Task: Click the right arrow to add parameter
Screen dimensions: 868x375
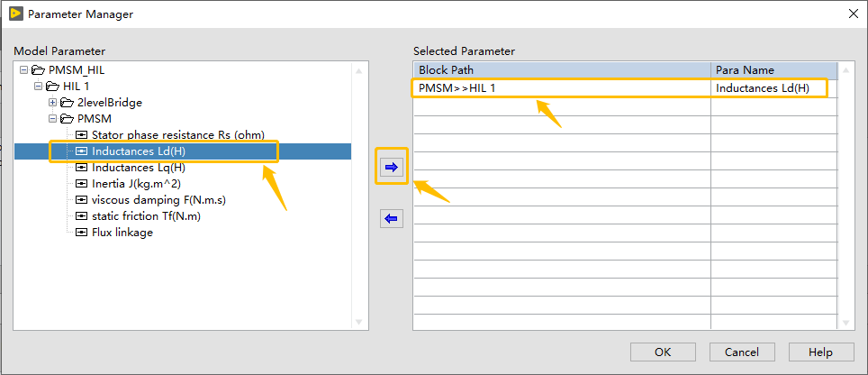Action: tap(392, 168)
